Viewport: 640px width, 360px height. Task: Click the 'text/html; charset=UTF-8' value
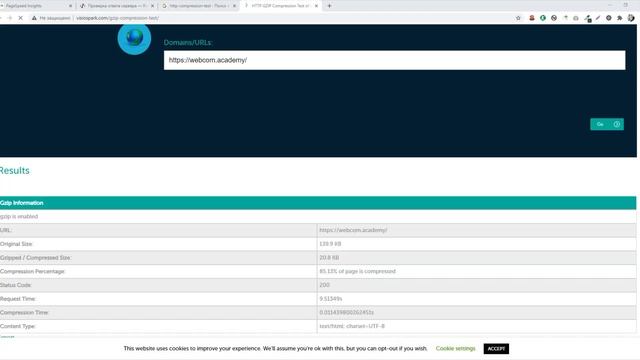[352, 327]
